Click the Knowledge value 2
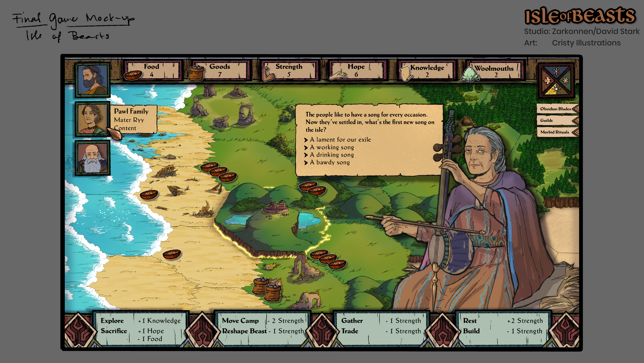 (427, 75)
